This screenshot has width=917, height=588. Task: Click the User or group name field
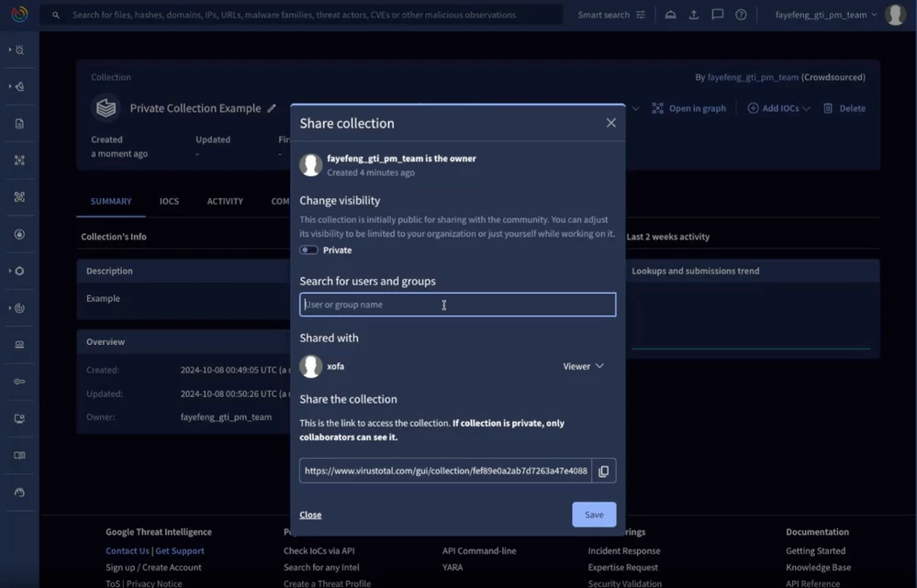click(x=457, y=305)
